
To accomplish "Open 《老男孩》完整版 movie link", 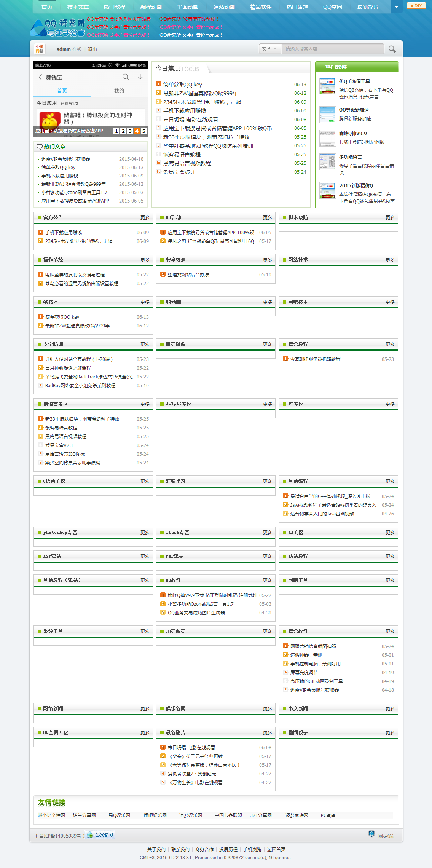I will click(204, 765).
